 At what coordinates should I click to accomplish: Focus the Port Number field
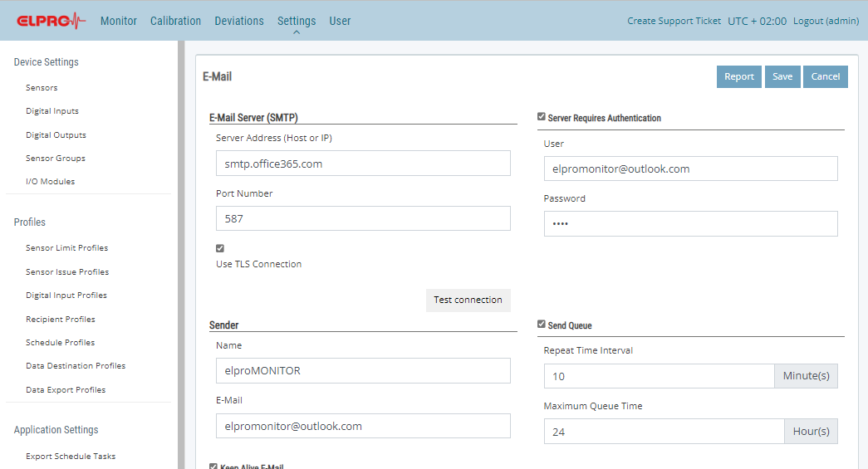click(362, 218)
